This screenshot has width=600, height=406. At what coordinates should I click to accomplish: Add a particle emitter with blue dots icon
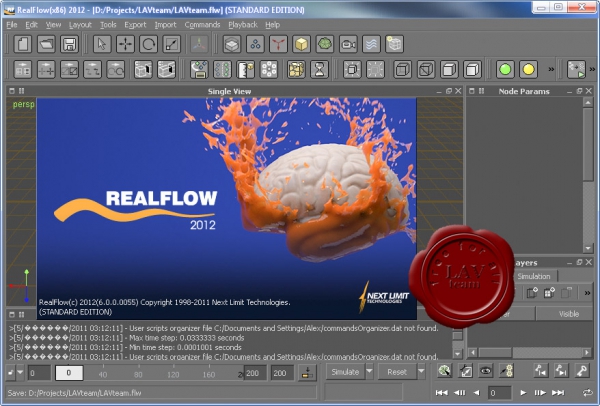(x=255, y=44)
